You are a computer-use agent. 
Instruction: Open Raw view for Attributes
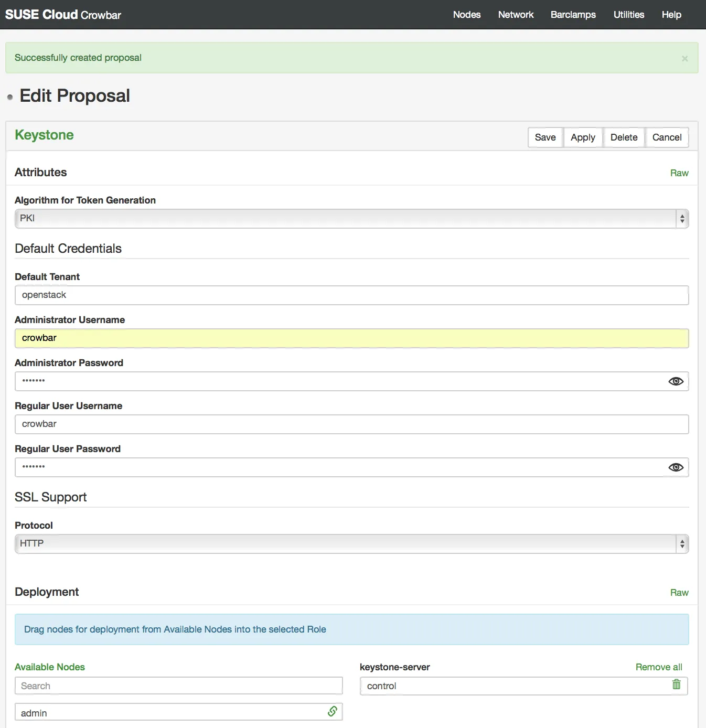(679, 173)
